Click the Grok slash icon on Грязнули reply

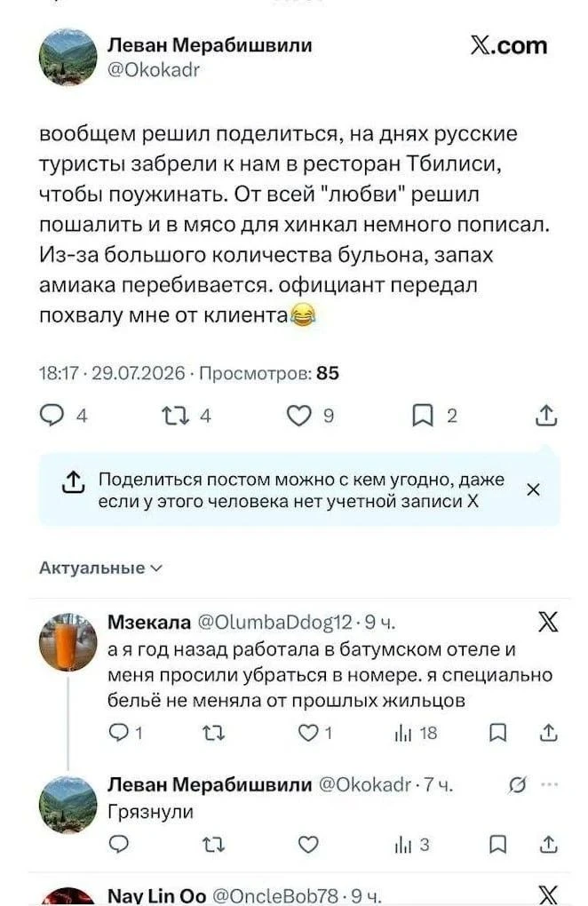518,784
